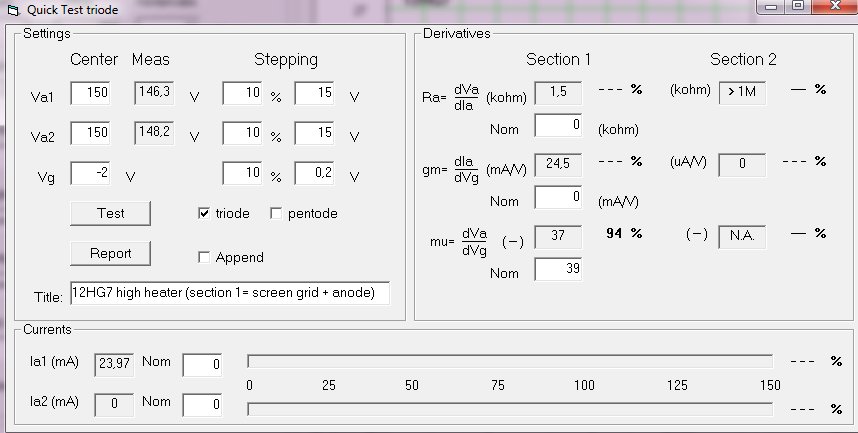Click the Ia1 Nom input field
Image resolution: width=858 pixels, height=433 pixels.
202,365
